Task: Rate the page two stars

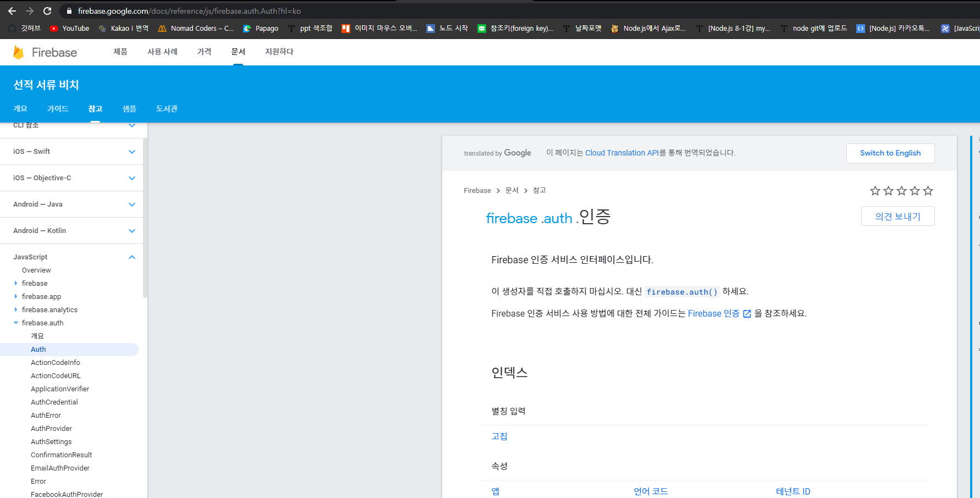Action: pyautogui.click(x=888, y=191)
